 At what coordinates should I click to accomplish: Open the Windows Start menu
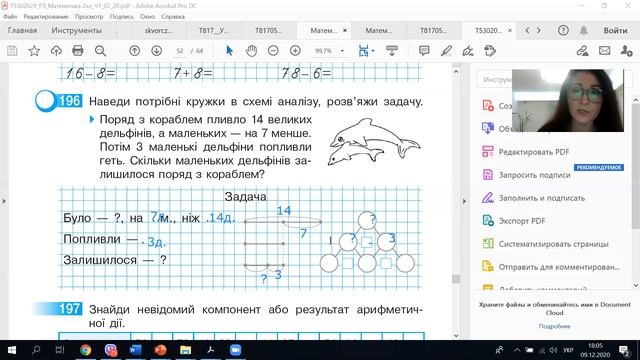[11, 350]
